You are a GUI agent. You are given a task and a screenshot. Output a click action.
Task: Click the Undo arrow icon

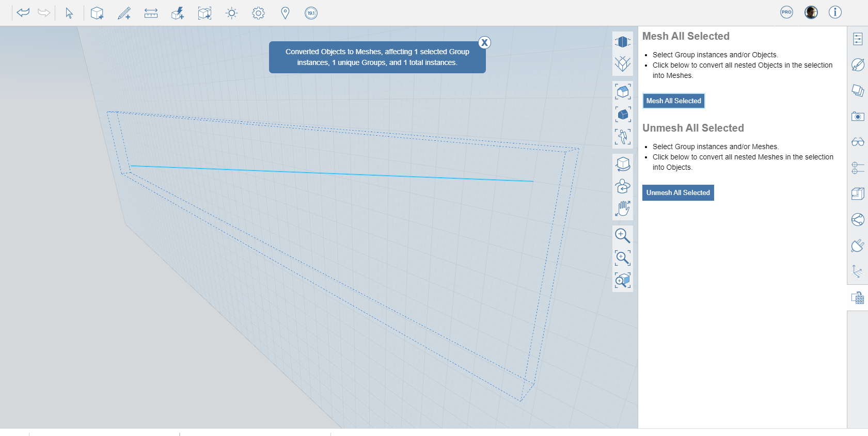pos(23,12)
